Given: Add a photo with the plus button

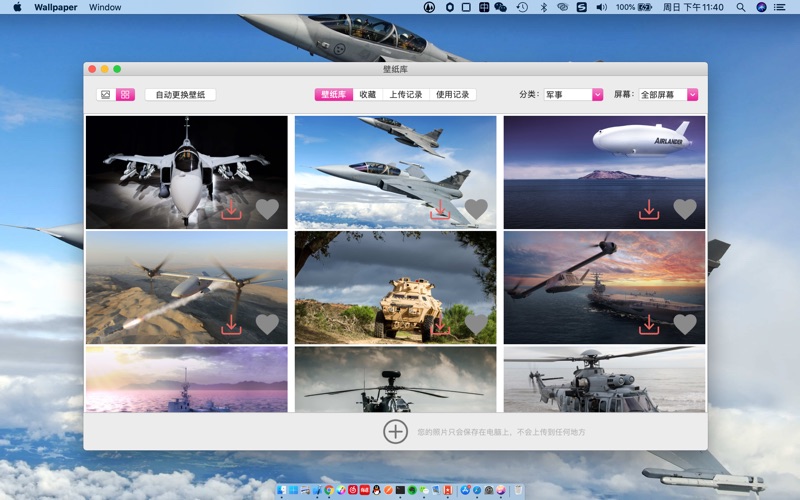Looking at the screenshot, I should 395,432.
